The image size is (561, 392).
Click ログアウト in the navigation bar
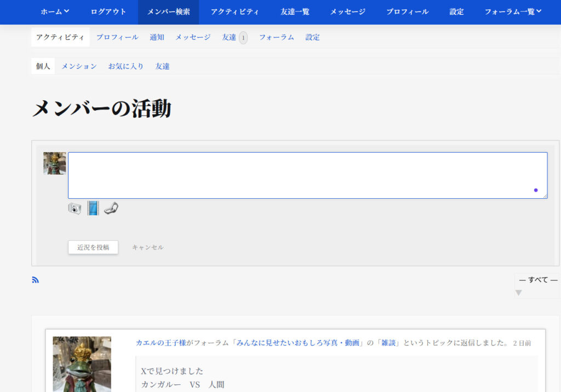pos(108,11)
